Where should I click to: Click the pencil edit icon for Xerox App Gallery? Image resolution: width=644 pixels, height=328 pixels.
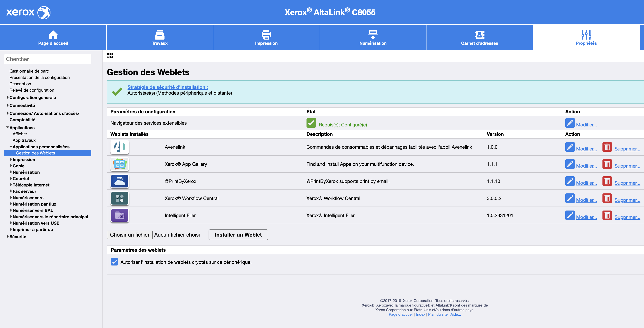coord(570,164)
